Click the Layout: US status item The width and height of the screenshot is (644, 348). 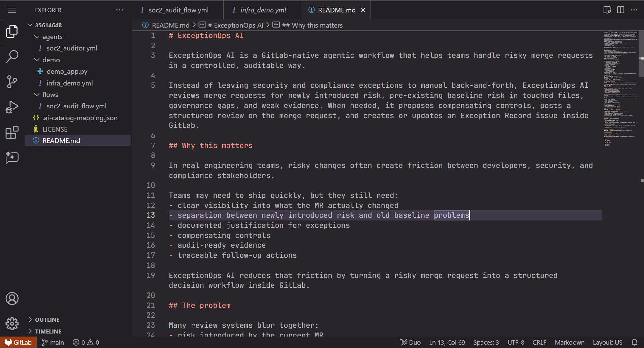pyautogui.click(x=607, y=342)
